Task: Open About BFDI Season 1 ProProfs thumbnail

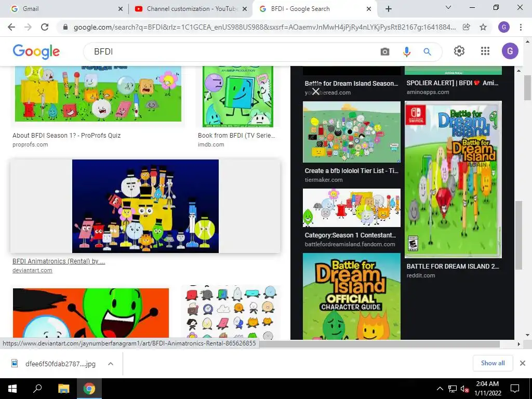Action: (98, 94)
